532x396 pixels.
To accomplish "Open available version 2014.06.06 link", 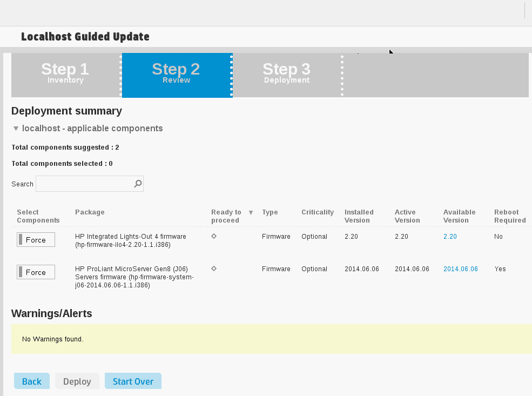I will (x=460, y=269).
